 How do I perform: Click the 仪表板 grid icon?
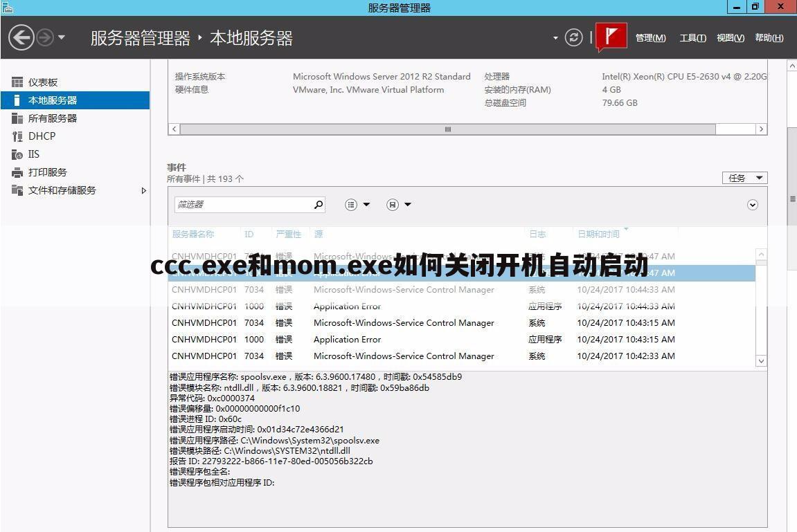point(17,82)
